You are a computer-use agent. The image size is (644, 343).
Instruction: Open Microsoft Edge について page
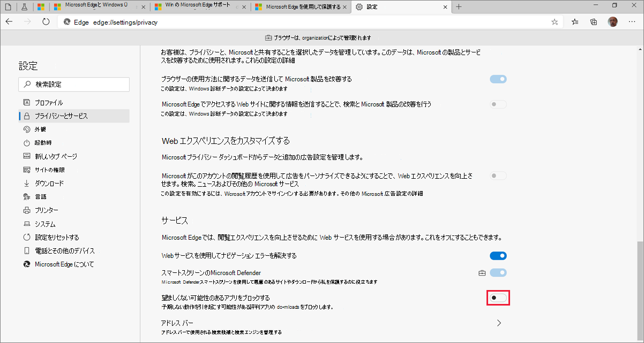click(x=74, y=264)
